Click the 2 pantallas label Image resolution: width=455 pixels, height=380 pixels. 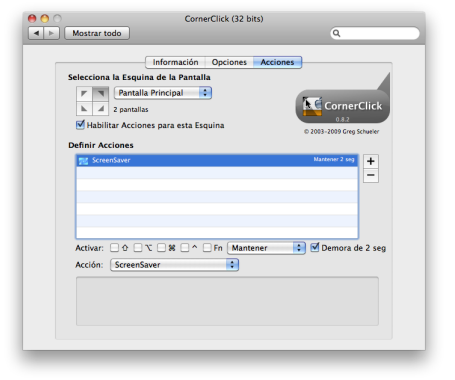click(131, 110)
